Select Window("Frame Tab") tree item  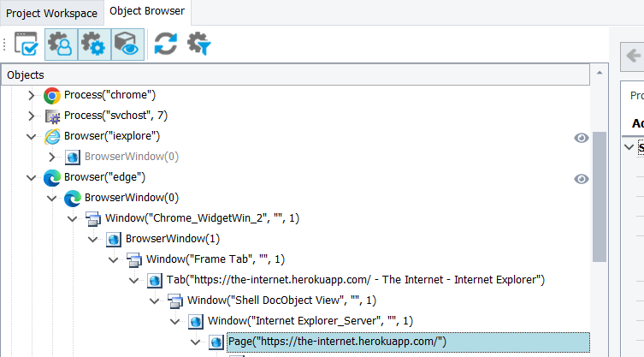tap(215, 259)
